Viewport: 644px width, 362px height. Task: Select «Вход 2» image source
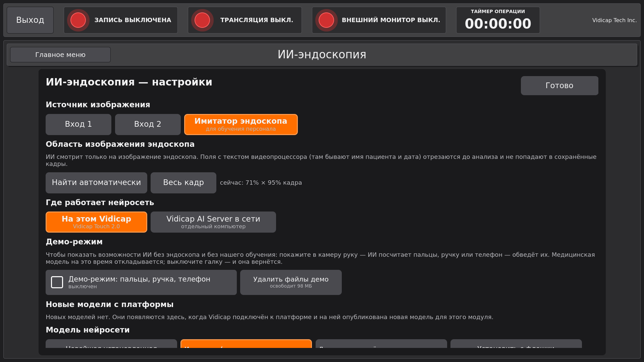[148, 124]
